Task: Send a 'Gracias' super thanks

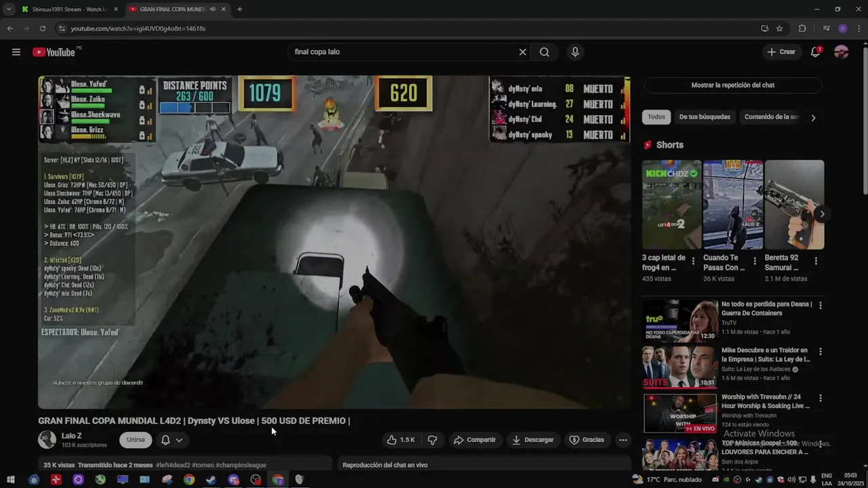Action: (587, 440)
